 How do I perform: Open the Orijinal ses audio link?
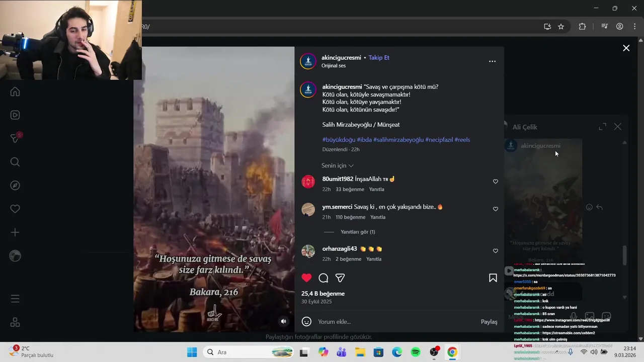point(334,66)
